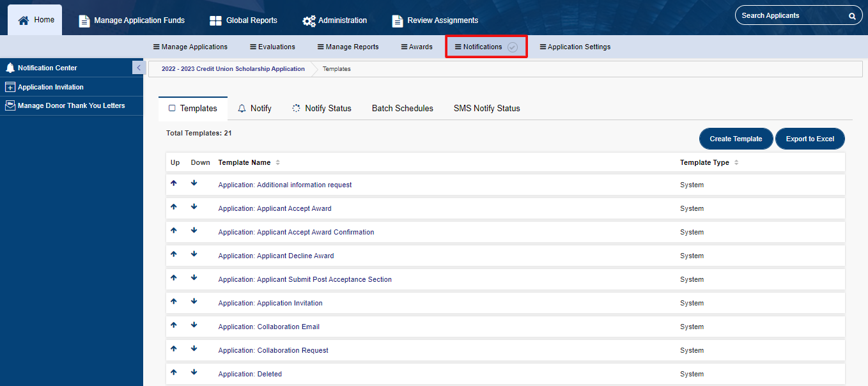Move 'Additional information request' template up
The width and height of the screenshot is (868, 386).
(x=173, y=183)
